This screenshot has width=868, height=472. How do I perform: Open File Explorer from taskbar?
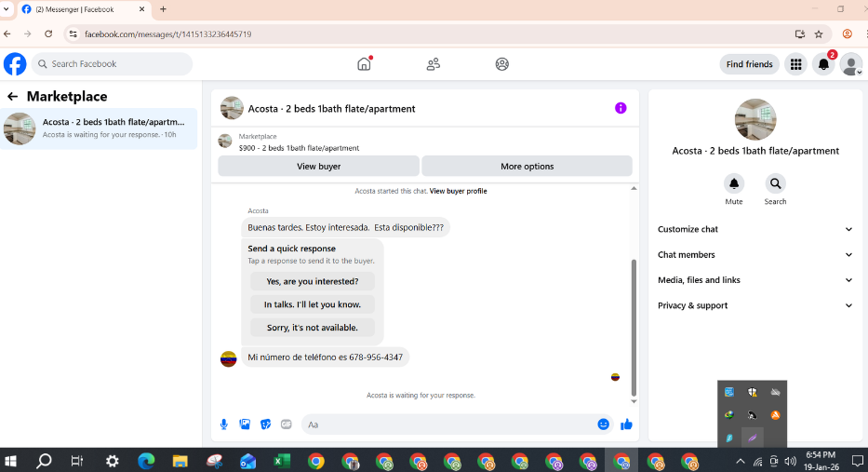(x=180, y=461)
